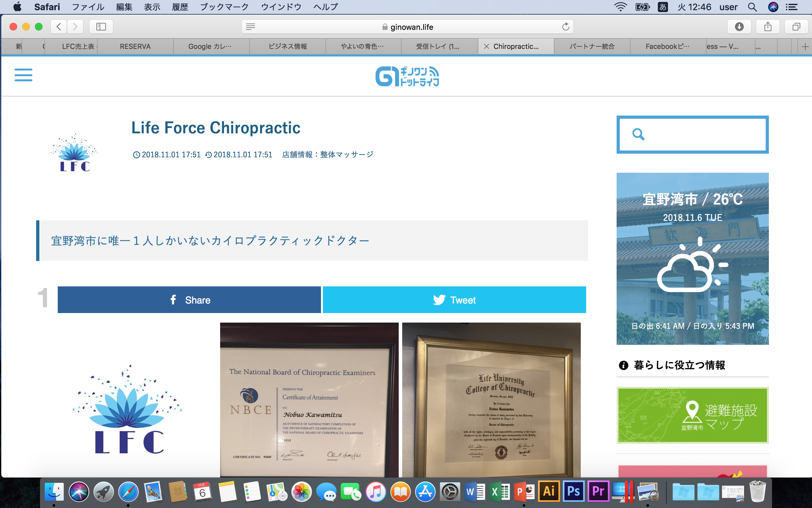812x508 pixels.
Task: Switch to the 受信トレイ tab
Action: (x=440, y=46)
